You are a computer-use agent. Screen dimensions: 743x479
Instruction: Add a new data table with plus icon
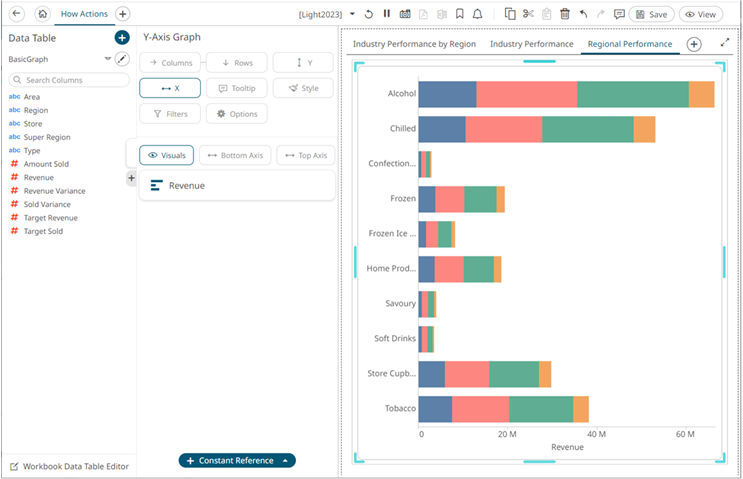[121, 37]
